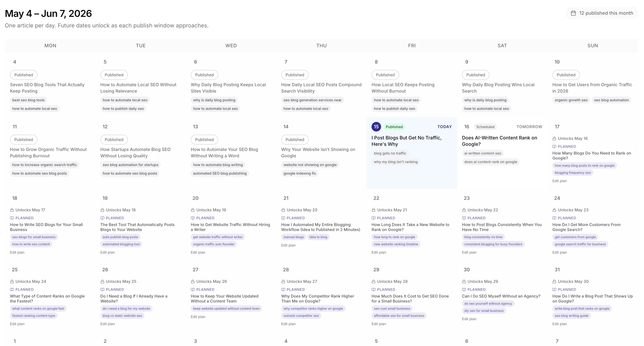The image size is (644, 346).
Task: Click the 'best seo blog tools' keyword tag
Action: click(28, 100)
